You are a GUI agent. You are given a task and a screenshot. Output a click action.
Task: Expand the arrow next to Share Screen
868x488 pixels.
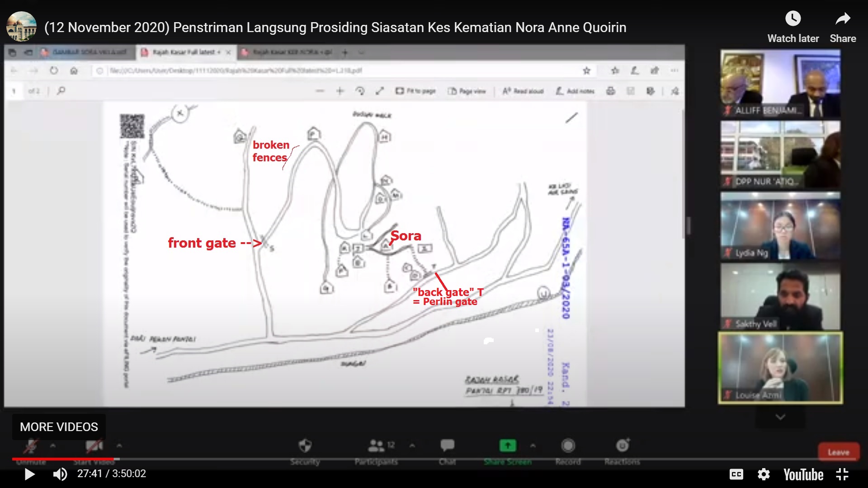click(533, 446)
